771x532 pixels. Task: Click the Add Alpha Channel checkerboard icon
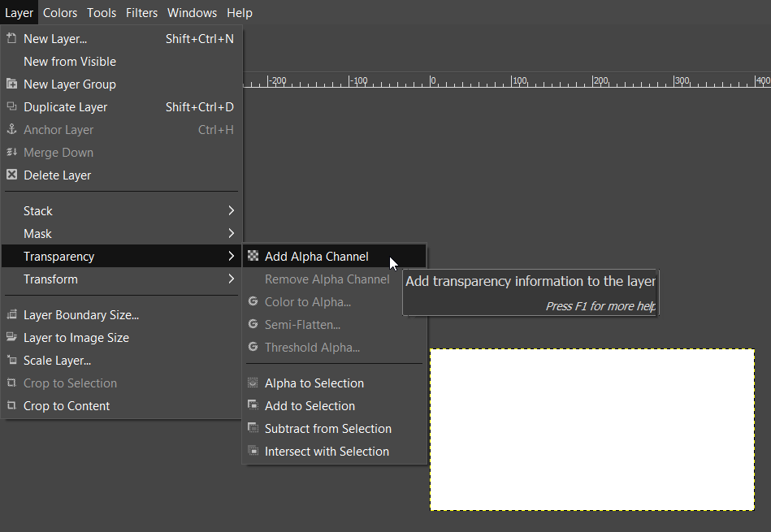tap(253, 256)
